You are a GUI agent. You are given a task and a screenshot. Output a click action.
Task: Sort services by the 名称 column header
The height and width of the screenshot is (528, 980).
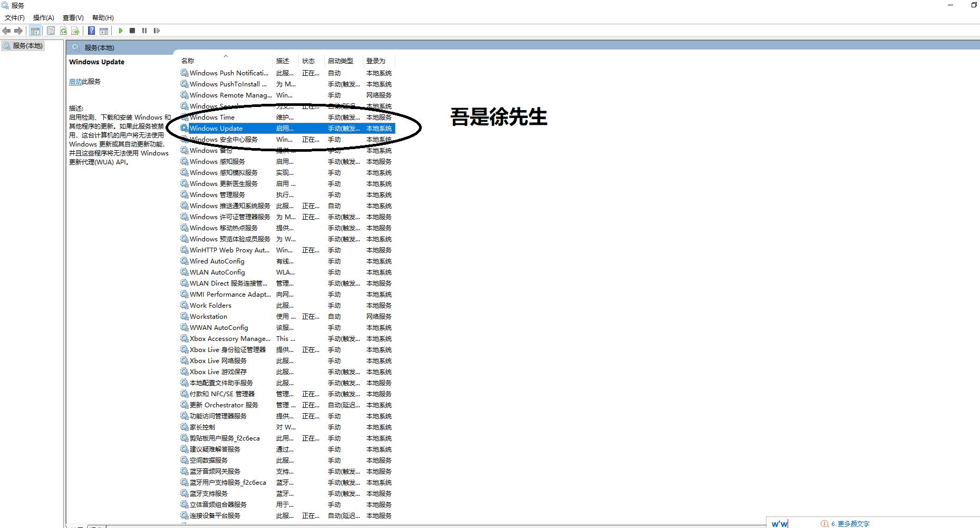click(188, 60)
